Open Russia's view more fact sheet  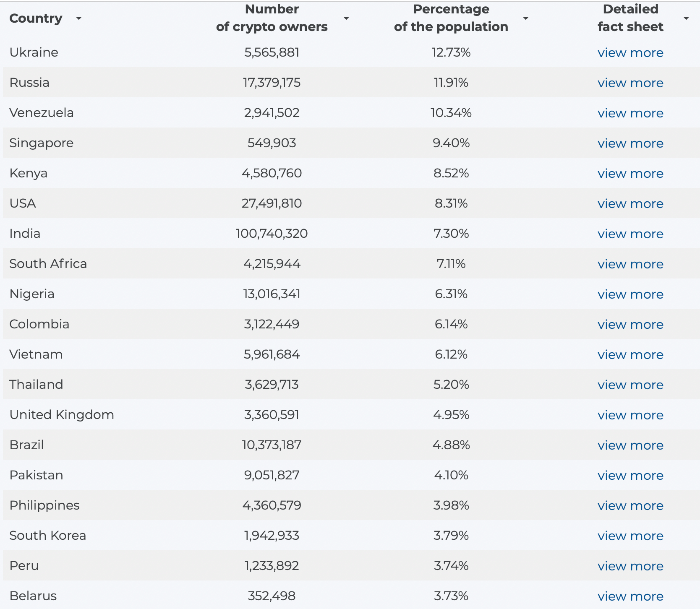pyautogui.click(x=630, y=83)
